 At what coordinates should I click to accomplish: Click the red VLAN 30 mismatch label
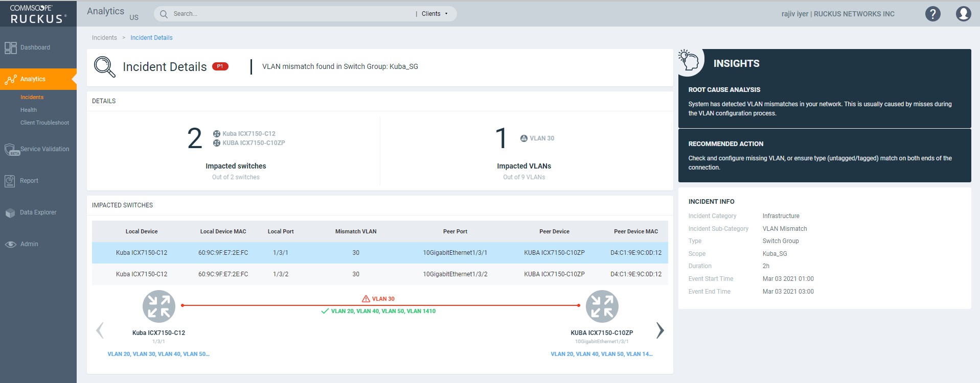[383, 299]
